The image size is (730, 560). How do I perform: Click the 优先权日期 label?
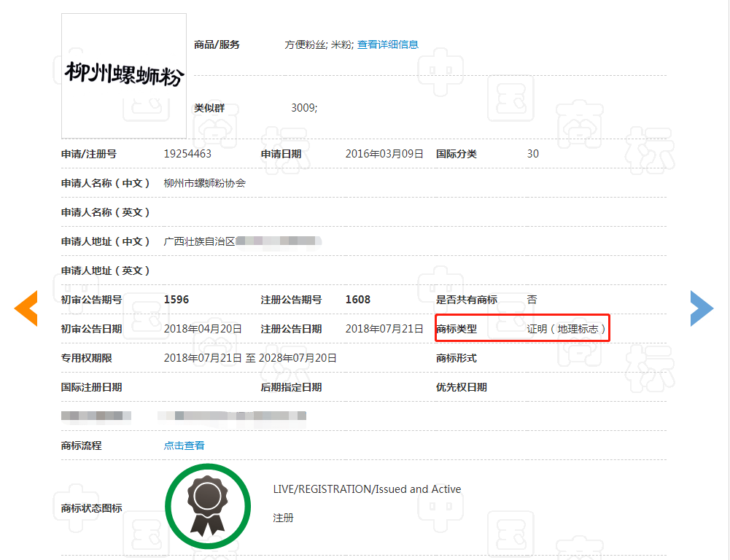(462, 387)
